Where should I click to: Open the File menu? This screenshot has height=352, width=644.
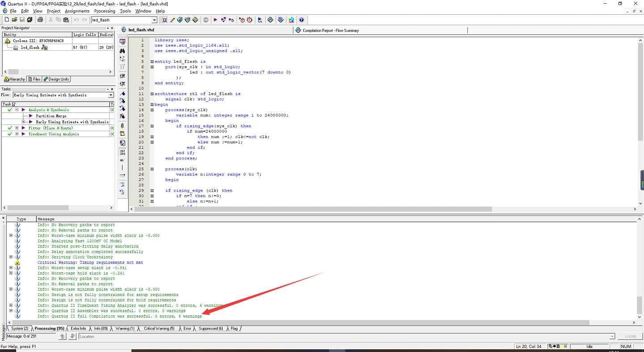[13, 11]
